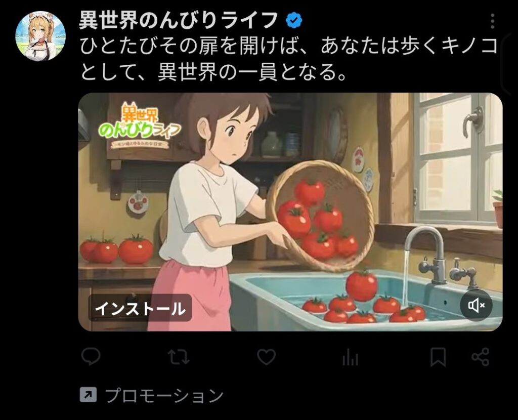Click the promoted post's Japanese text
Viewport: 518px width, 420px height.
tap(289, 59)
